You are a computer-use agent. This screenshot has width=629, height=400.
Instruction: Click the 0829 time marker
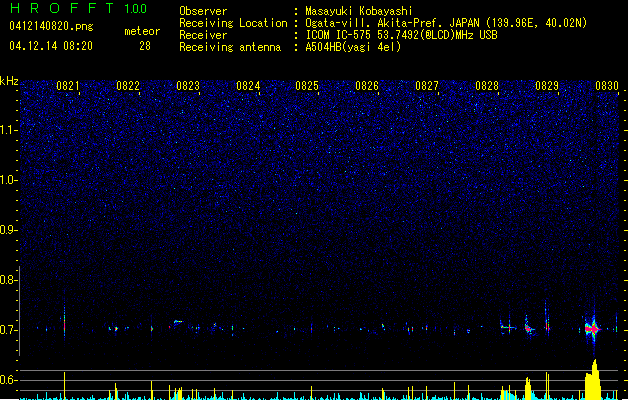pos(547,86)
